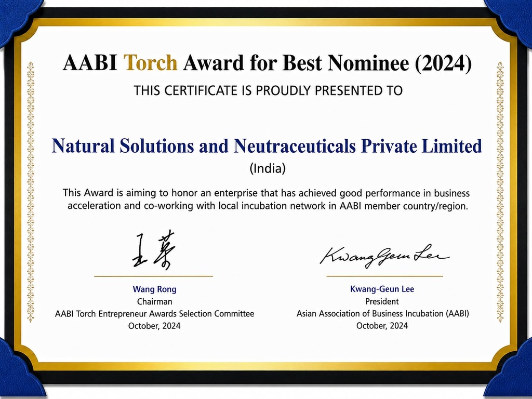Click the printed name Kwang-Geun Lee
Image resolution: width=532 pixels, height=399 pixels.
[382, 289]
